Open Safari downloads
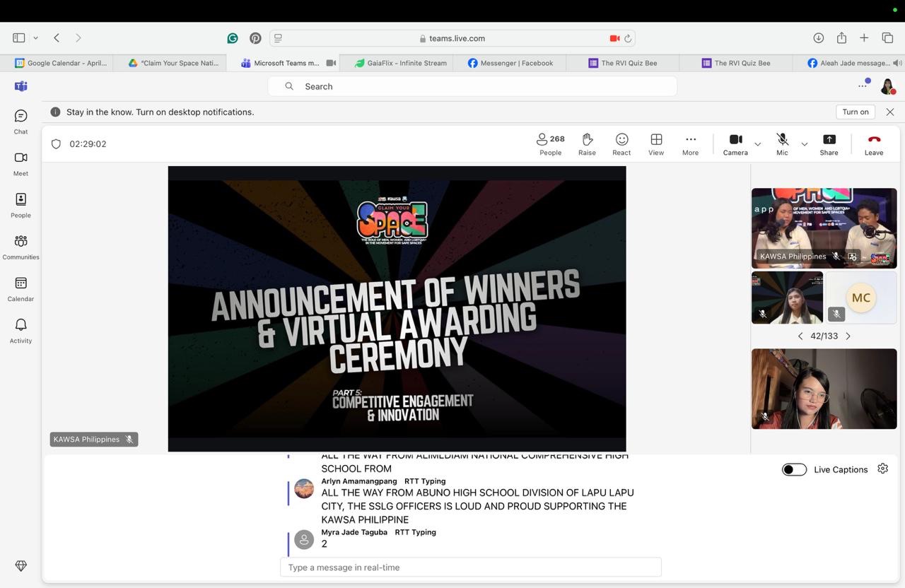The image size is (905, 588). 818,38
